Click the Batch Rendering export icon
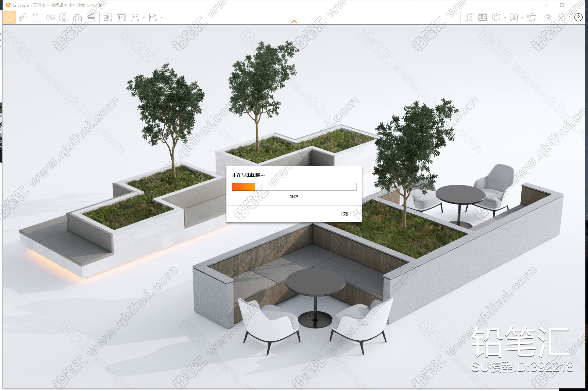 coord(121,17)
